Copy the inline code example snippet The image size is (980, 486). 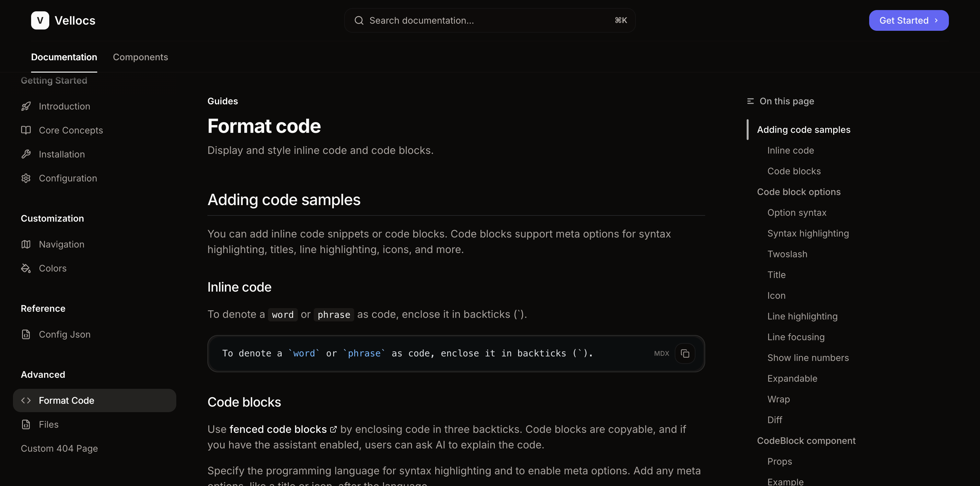pyautogui.click(x=685, y=353)
